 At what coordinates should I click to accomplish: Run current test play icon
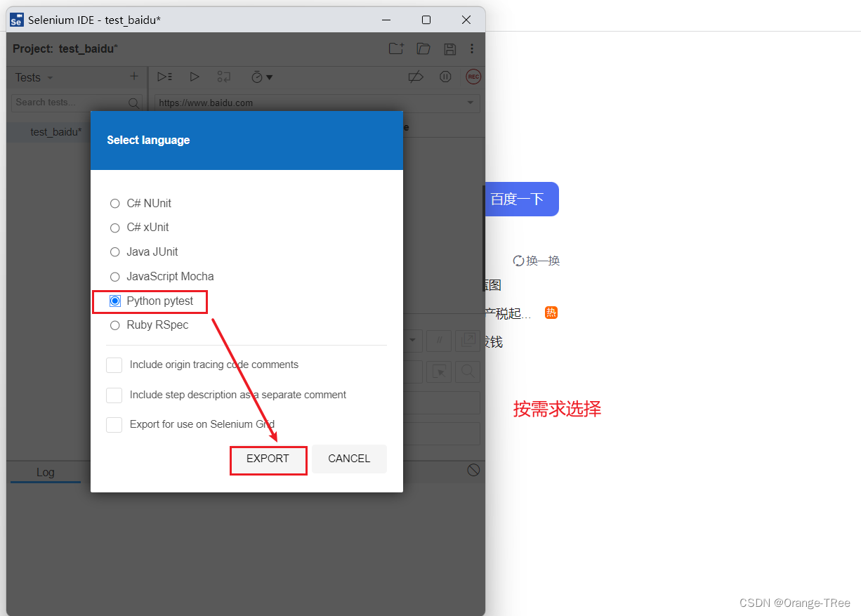pos(195,77)
